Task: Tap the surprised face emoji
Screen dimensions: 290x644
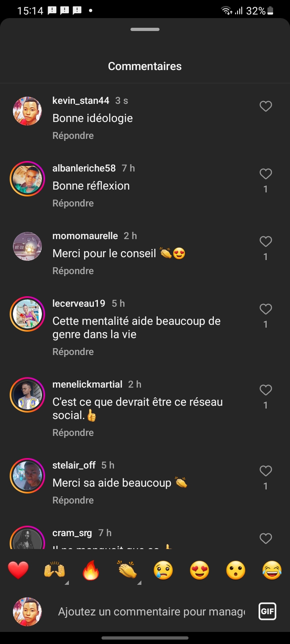Action: [x=236, y=570]
